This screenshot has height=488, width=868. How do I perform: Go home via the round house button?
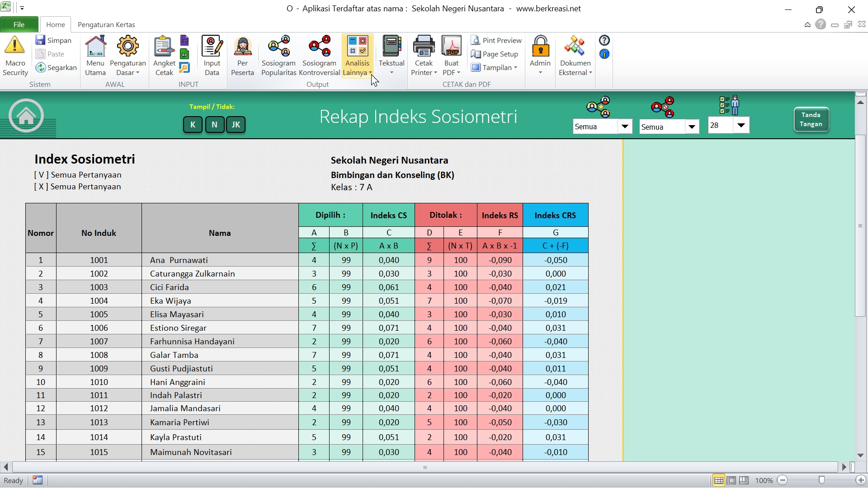(26, 116)
